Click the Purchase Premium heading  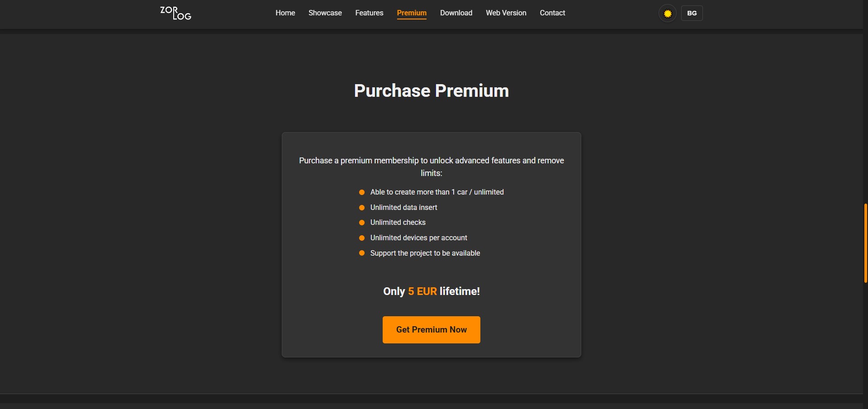click(x=431, y=90)
